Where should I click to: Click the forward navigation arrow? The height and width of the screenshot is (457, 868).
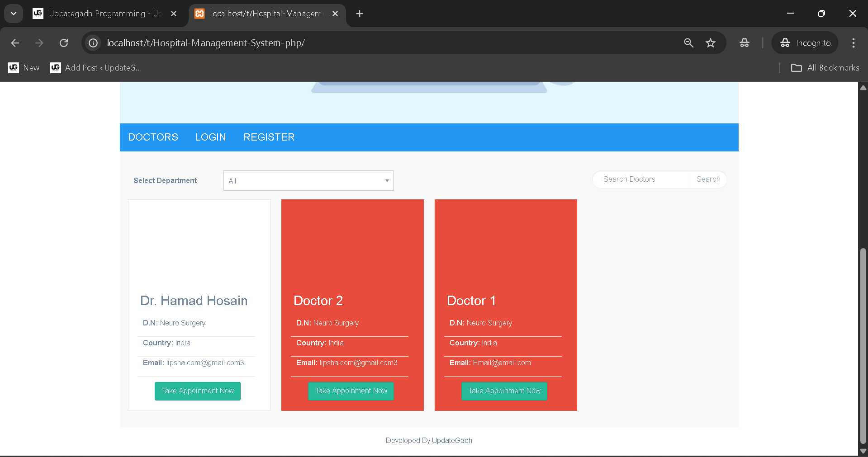point(39,43)
